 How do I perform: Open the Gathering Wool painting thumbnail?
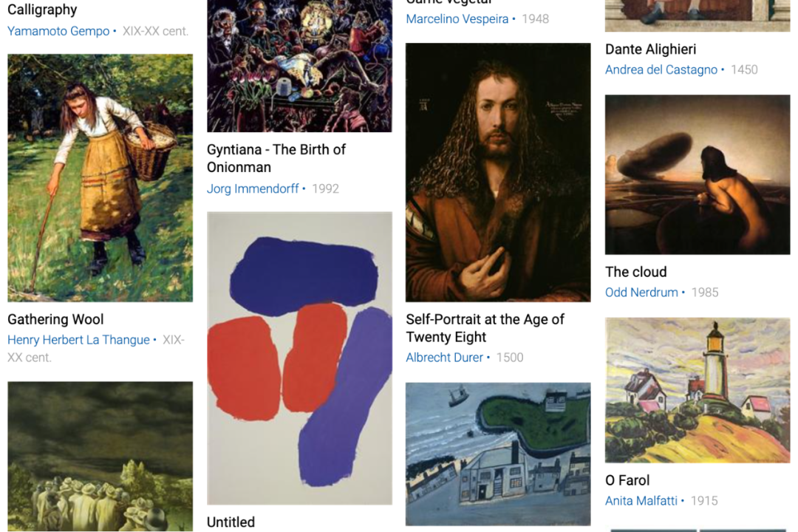[x=100, y=177]
